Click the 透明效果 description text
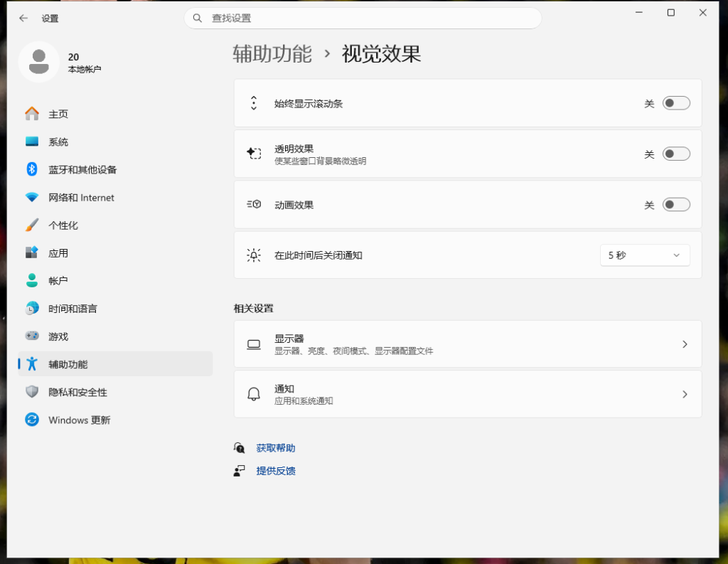 tap(321, 161)
